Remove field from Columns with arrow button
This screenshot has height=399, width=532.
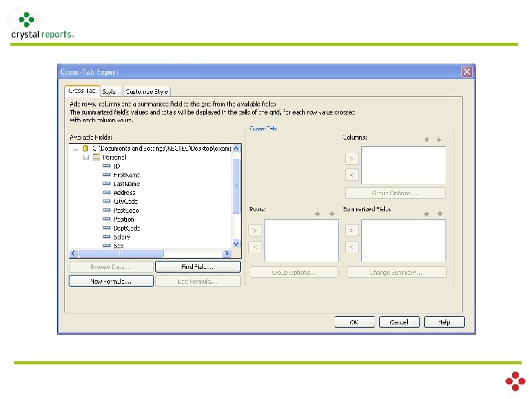tap(352, 175)
